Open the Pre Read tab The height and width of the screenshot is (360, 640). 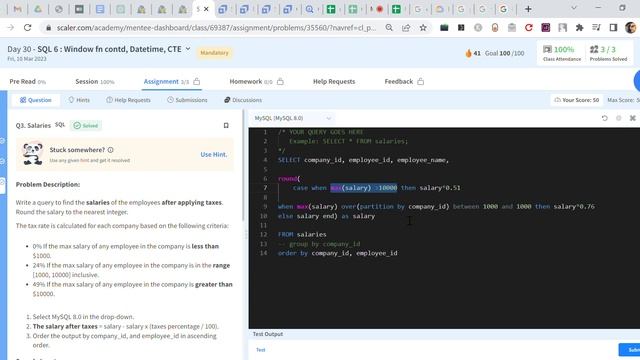[x=27, y=82]
